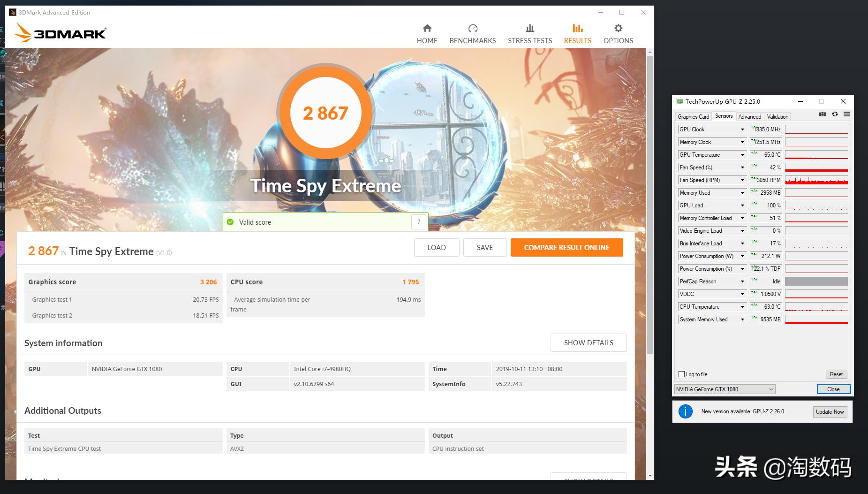The width and height of the screenshot is (868, 494).
Task: Click the SystemInfo version v5.22.743
Action: 509,384
